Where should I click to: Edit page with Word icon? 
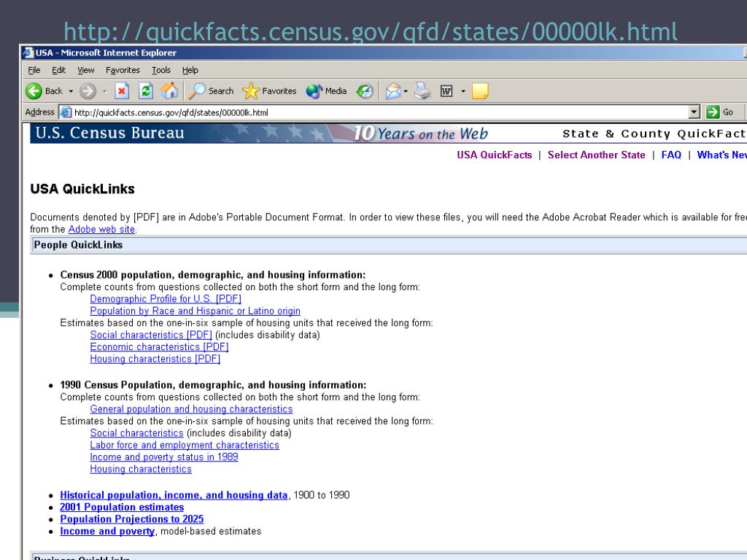[x=446, y=91]
